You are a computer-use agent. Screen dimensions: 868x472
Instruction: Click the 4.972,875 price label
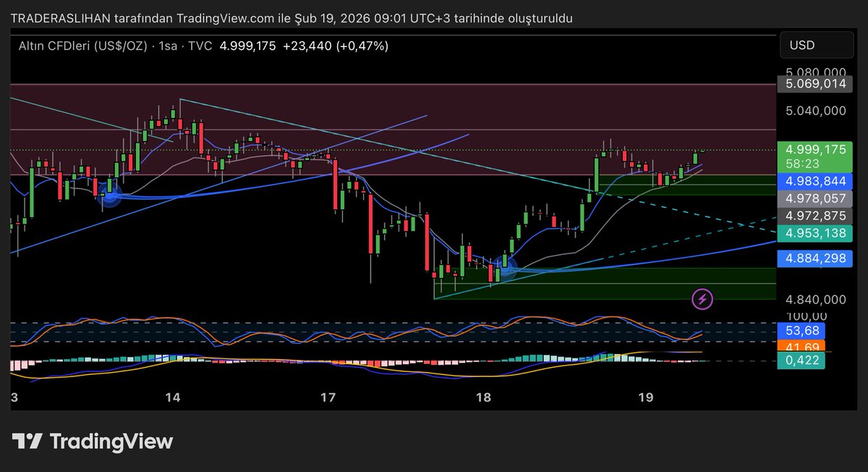coord(815,216)
